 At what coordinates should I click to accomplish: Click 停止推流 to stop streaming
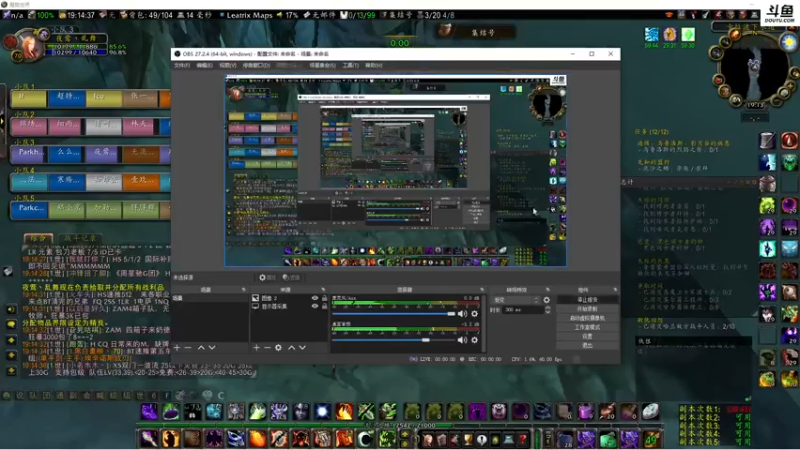[587, 299]
